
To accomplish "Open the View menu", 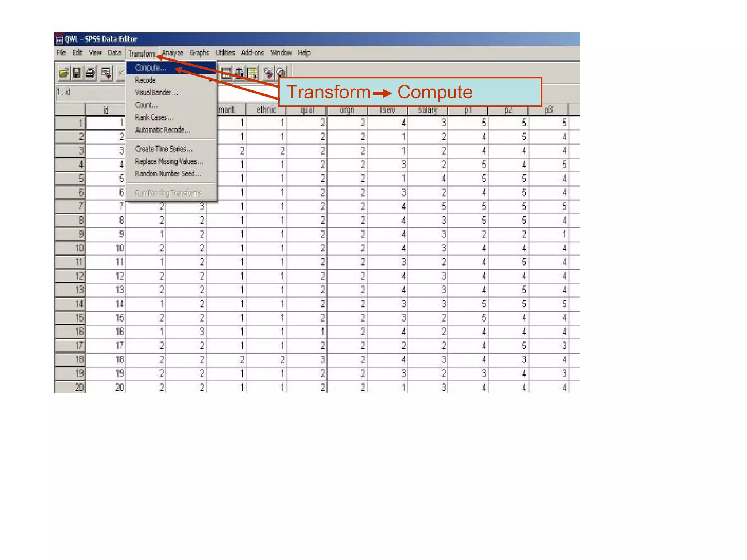I will pyautogui.click(x=95, y=53).
